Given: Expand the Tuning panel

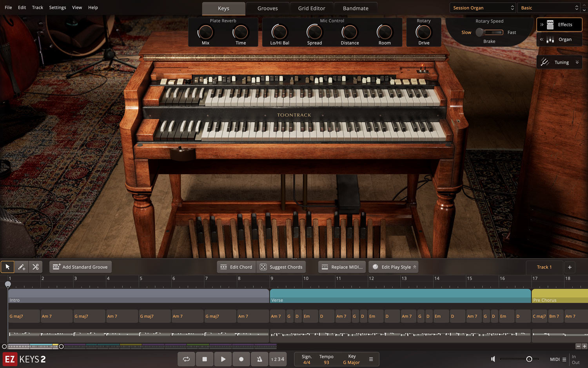Looking at the screenshot, I should point(577,62).
